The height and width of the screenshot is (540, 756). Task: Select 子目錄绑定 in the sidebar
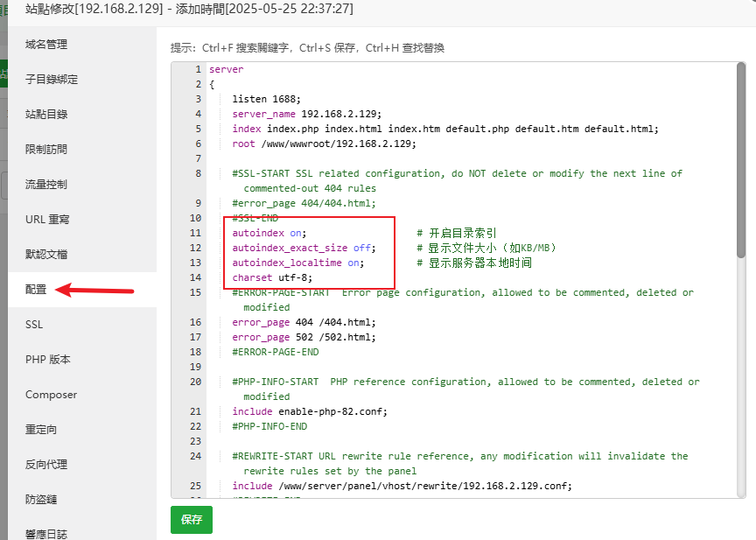point(52,80)
